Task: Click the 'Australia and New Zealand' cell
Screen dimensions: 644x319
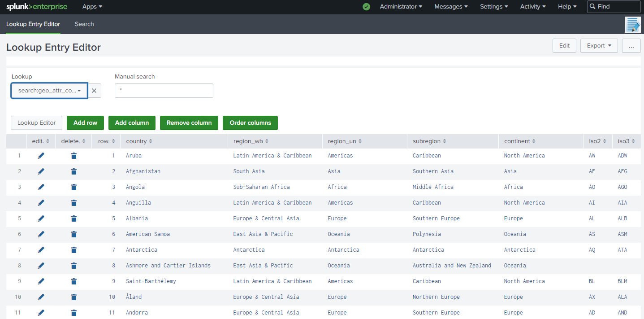Action: [452, 266]
